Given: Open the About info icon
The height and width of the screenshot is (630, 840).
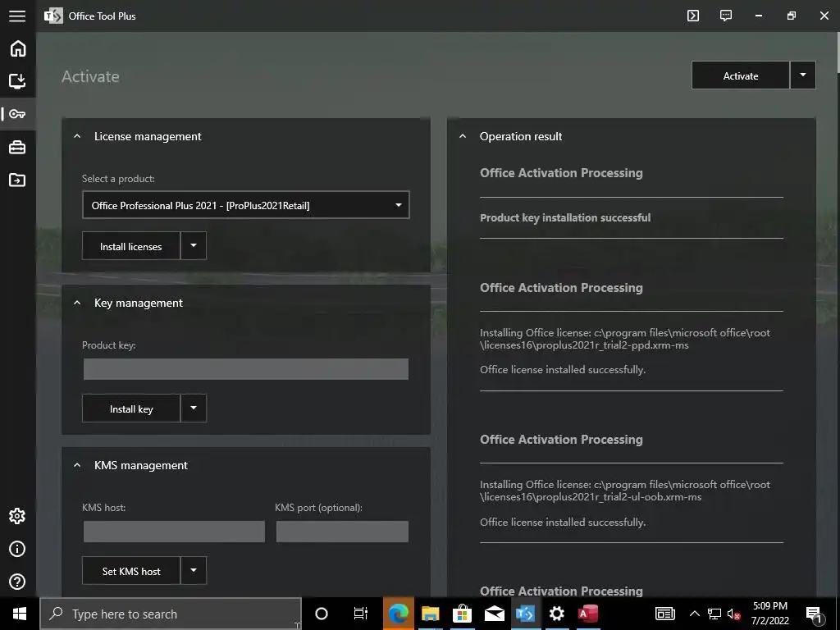Looking at the screenshot, I should 17,549.
